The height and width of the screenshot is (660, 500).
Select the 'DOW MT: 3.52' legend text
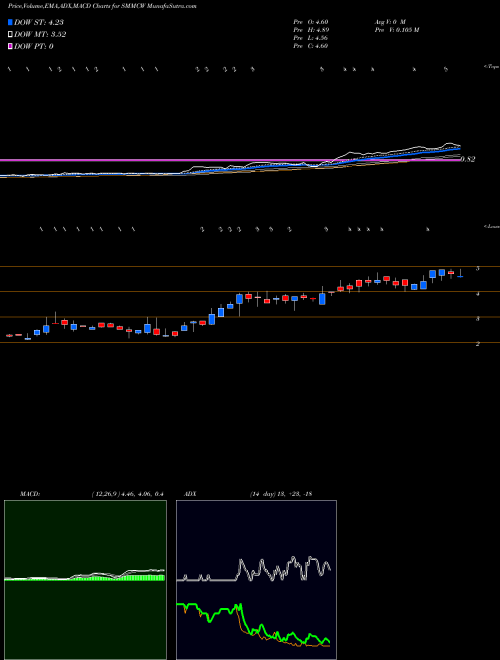(x=40, y=35)
